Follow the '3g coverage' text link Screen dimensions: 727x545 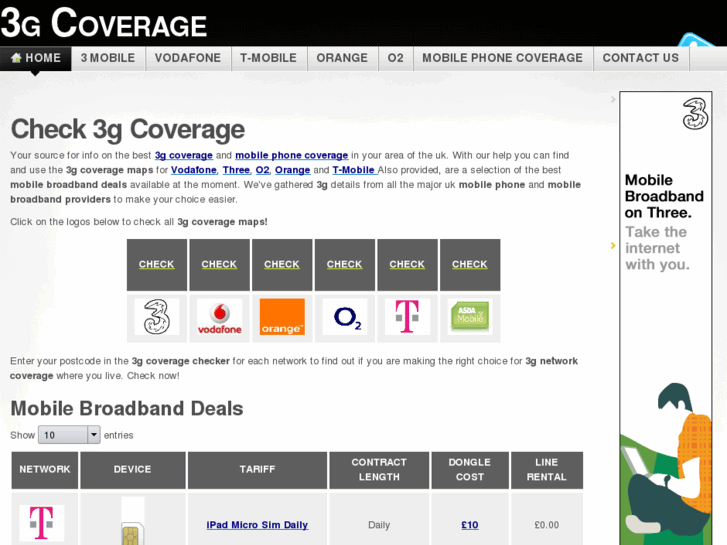point(184,155)
